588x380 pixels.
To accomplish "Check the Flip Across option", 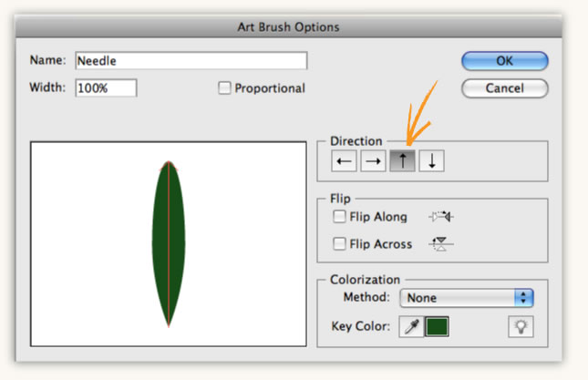I will (339, 244).
